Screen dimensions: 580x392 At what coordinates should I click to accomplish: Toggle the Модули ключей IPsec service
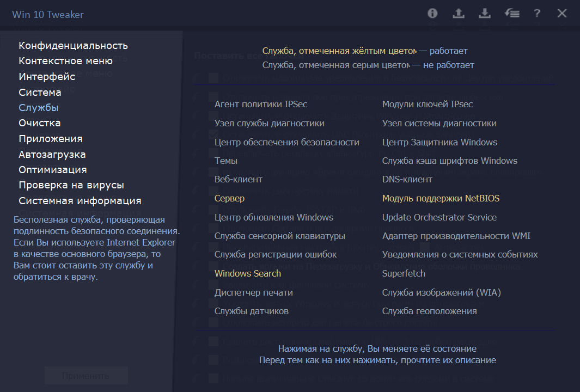point(427,105)
